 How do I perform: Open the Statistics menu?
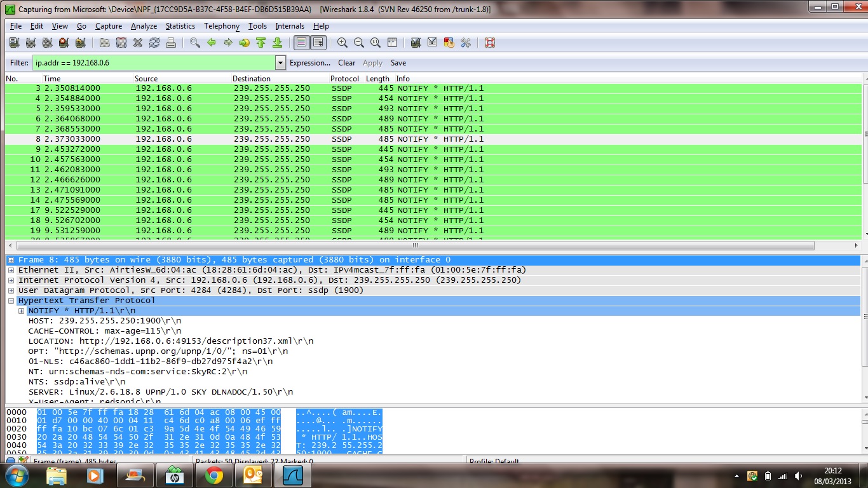180,26
